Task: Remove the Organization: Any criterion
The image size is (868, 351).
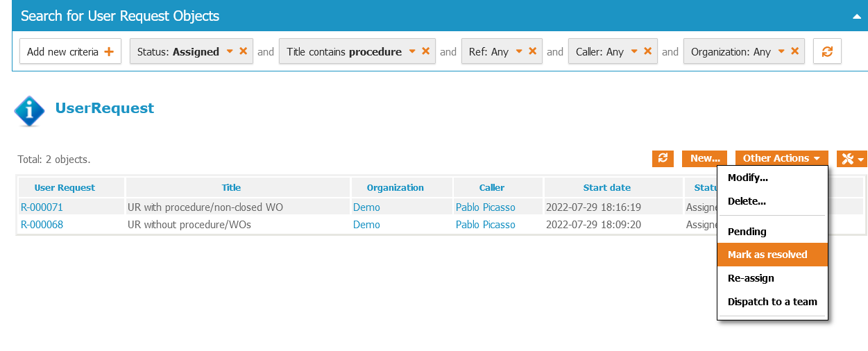Action: point(794,51)
